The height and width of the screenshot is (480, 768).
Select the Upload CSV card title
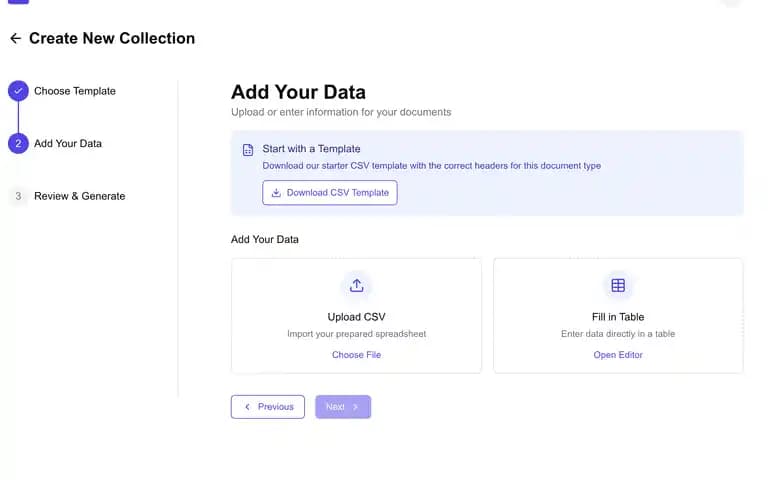[357, 317]
